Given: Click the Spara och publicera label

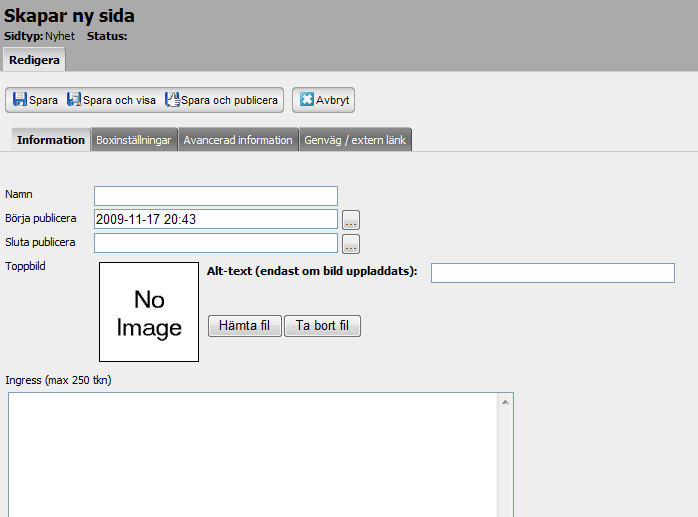Looking at the screenshot, I should pos(229,100).
